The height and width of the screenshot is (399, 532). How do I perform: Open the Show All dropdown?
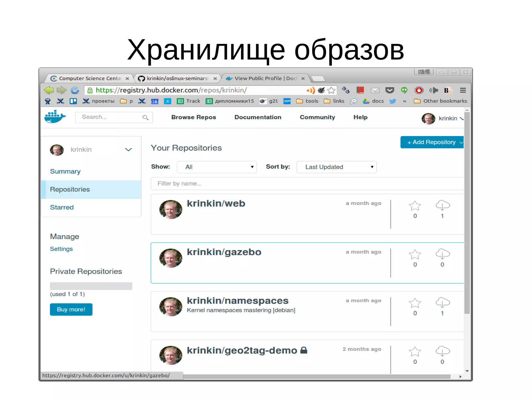click(x=217, y=167)
